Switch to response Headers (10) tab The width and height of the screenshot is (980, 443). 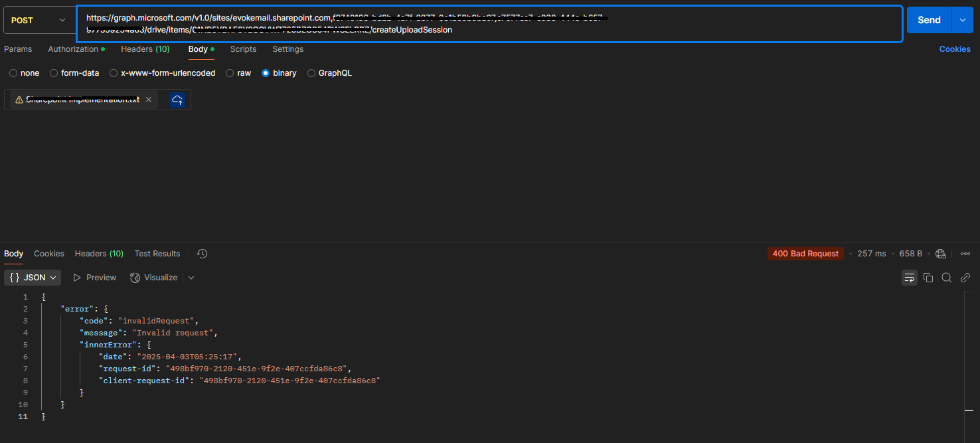99,254
